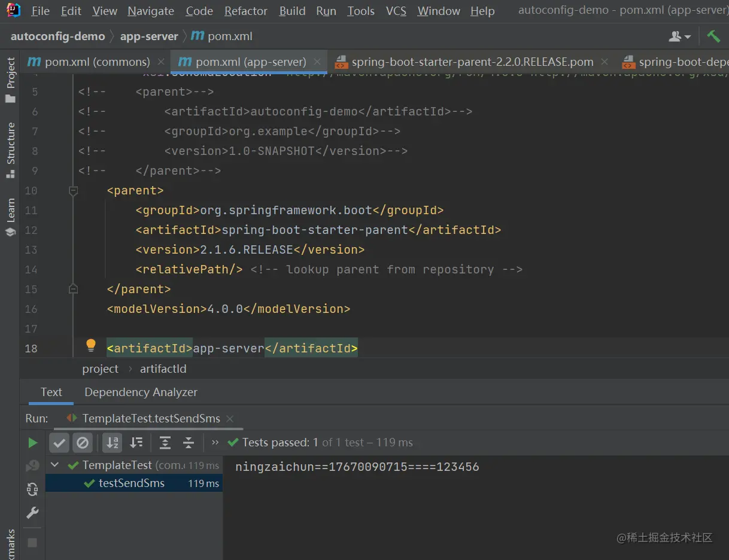The width and height of the screenshot is (729, 560).
Task: Show more test toolbar actions chevron
Action: click(215, 443)
